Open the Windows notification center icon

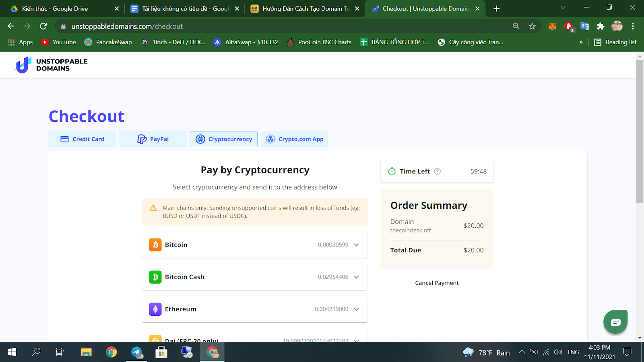[x=627, y=352]
